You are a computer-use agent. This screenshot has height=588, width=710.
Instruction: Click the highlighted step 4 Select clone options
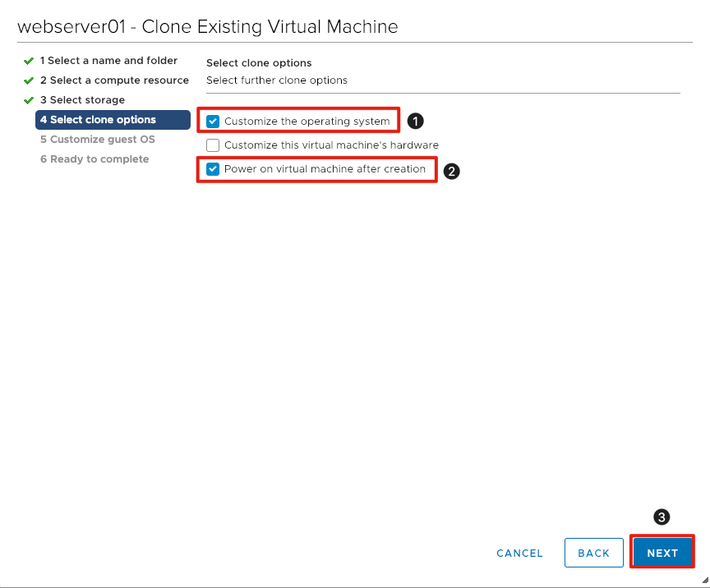point(99,119)
